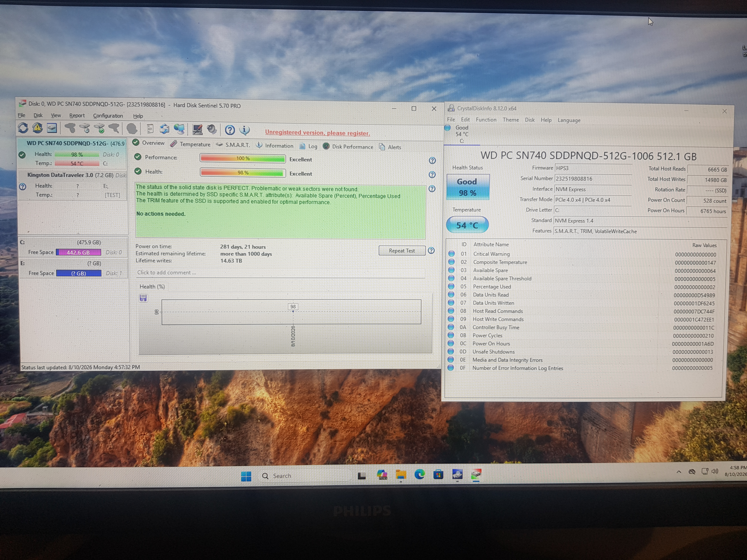Switch to the Log tab
Viewport: 747px width, 560px height.
coord(308,146)
